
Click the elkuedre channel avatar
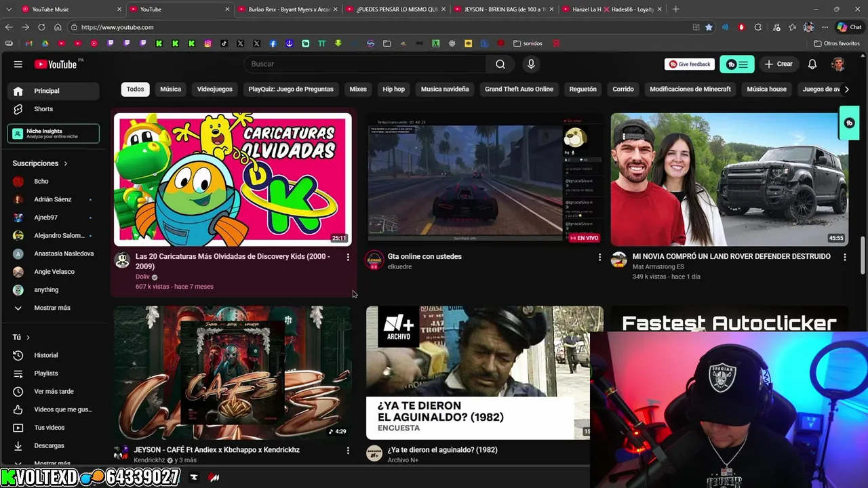pyautogui.click(x=374, y=260)
